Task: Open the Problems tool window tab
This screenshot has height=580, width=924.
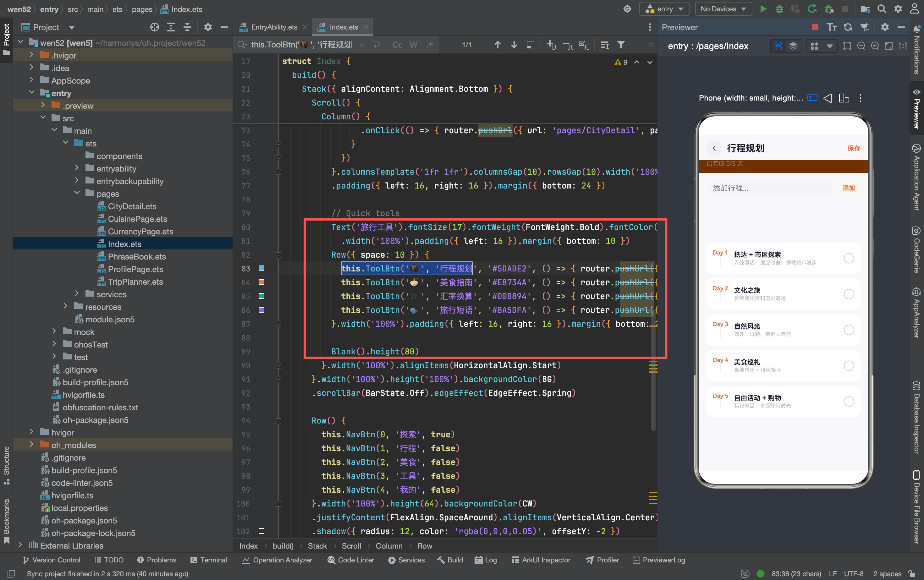Action: coord(157,560)
